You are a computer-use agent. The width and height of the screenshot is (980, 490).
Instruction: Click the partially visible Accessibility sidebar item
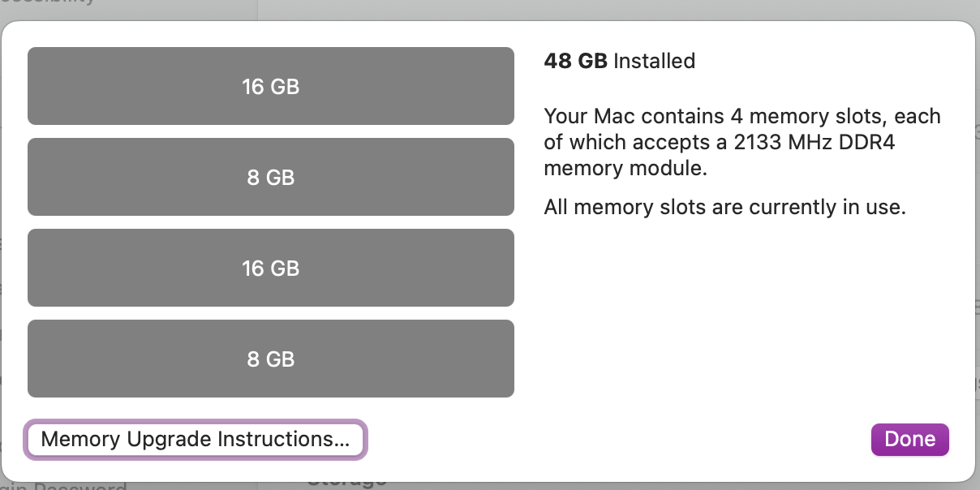(49, 2)
